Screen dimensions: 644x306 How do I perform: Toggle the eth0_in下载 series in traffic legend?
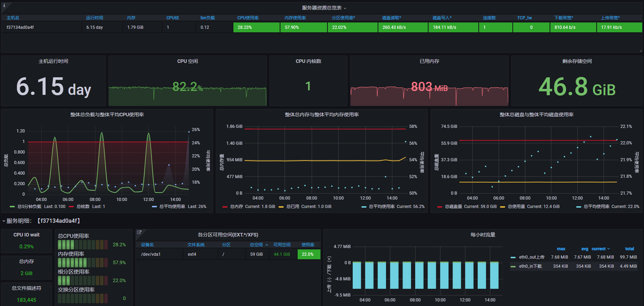point(530,266)
